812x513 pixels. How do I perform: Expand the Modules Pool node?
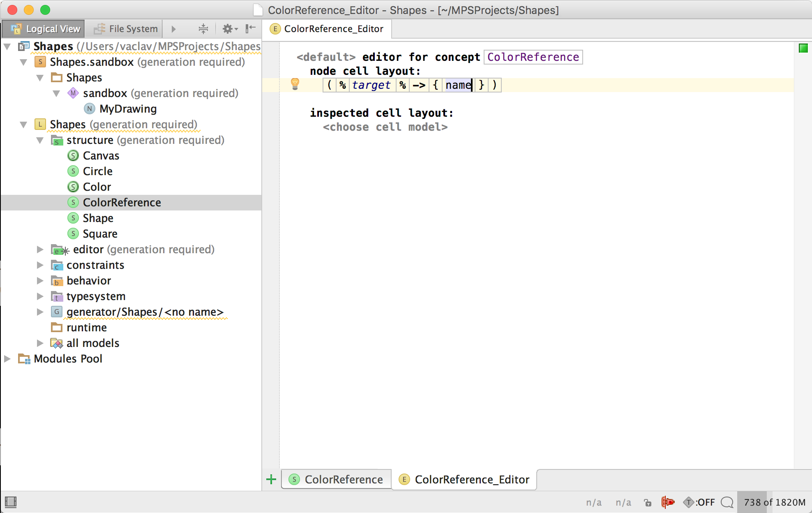(7, 359)
